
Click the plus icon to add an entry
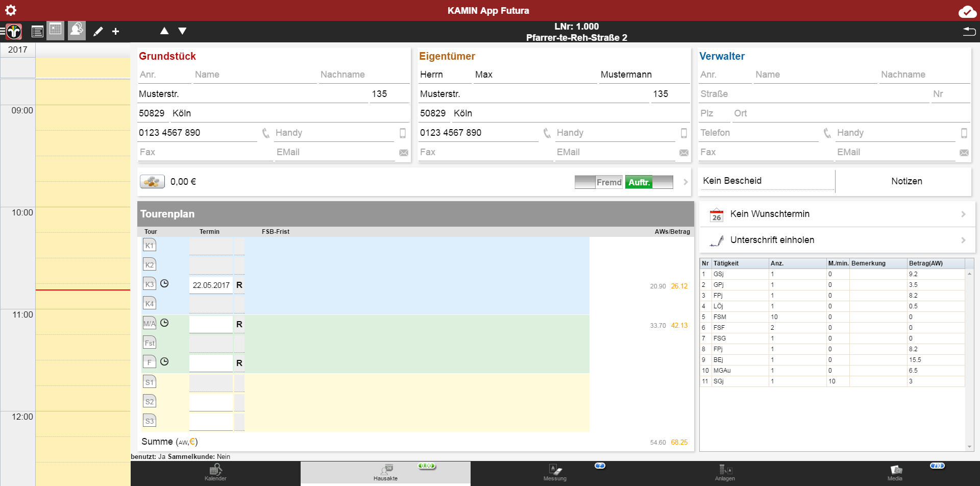[x=116, y=32]
